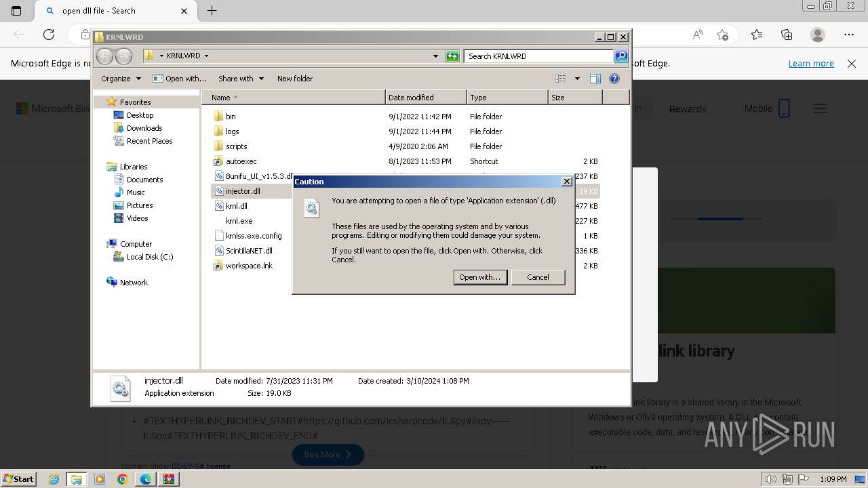Refresh the KRNLWRD folder view
Screen dimensions: 868x488
(x=452, y=56)
